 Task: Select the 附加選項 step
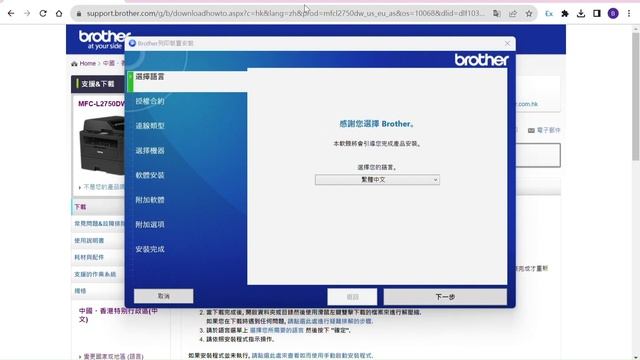tap(150, 224)
